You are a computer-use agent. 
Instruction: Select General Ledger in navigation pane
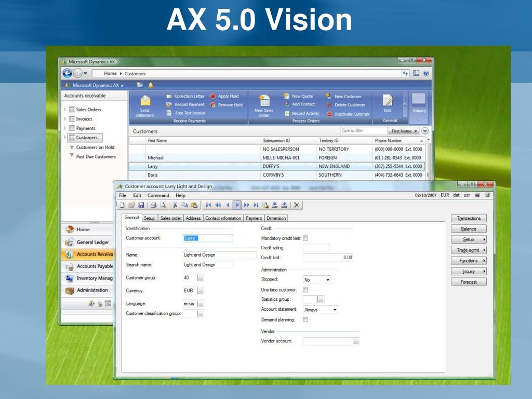[x=88, y=242]
